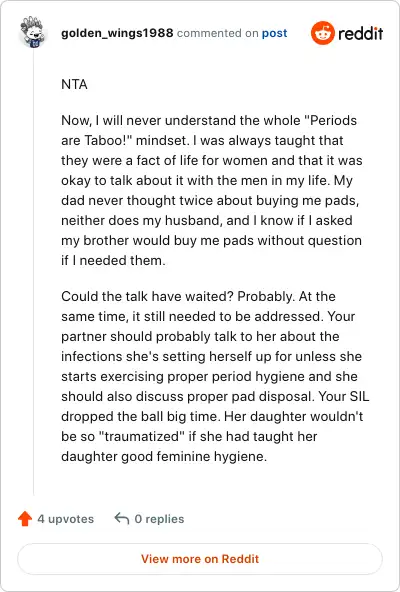
Task: Click the paragraph starting "Now, I will never"
Action: (212, 190)
